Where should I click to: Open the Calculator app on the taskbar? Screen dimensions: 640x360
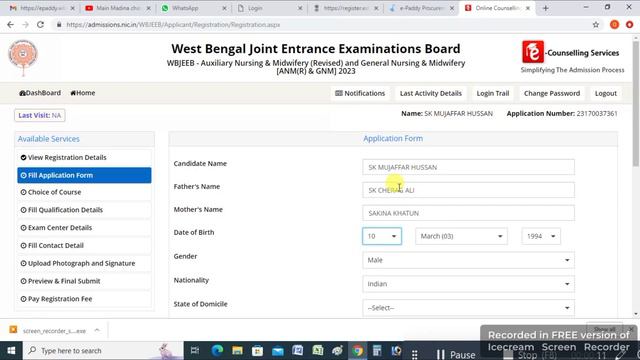tap(377, 350)
